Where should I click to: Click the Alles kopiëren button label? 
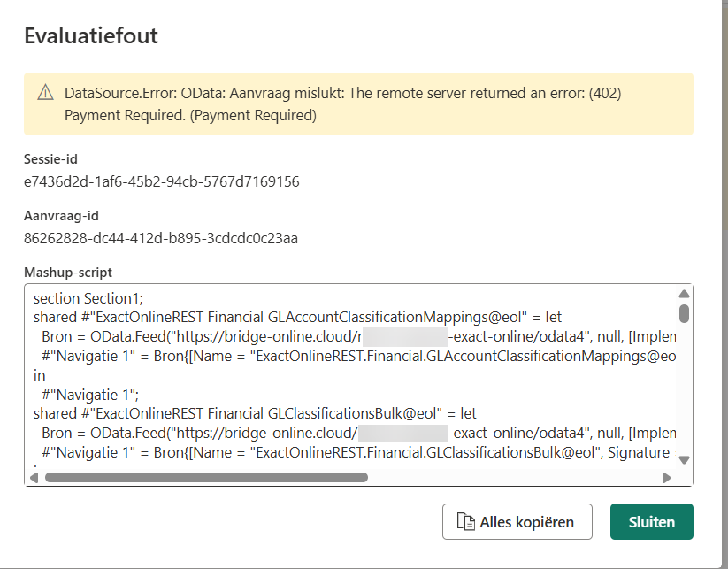coord(526,522)
